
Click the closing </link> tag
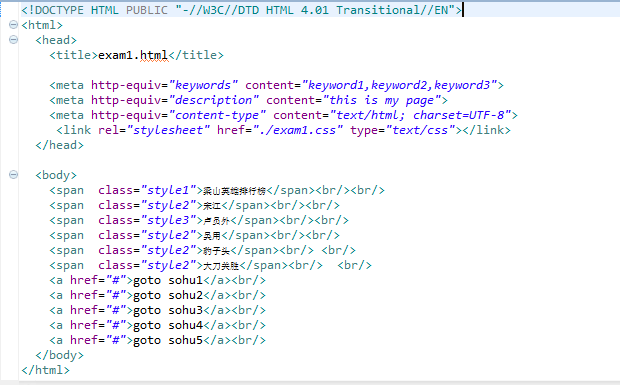coord(486,130)
